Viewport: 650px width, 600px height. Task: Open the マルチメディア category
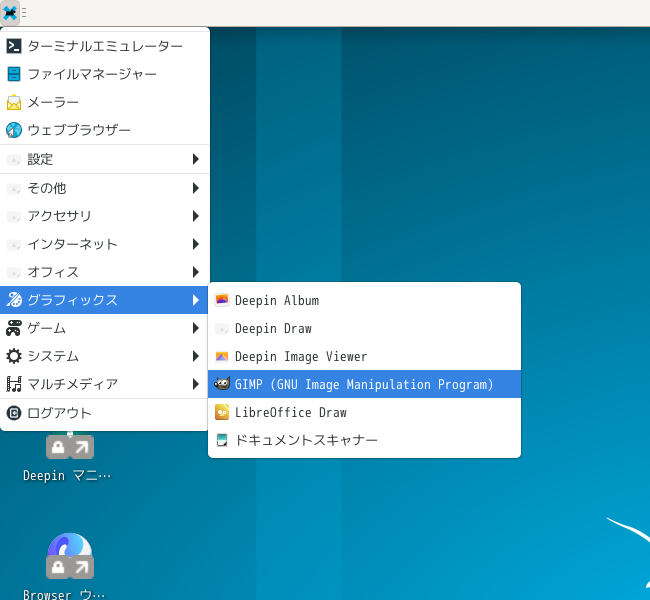tap(104, 384)
